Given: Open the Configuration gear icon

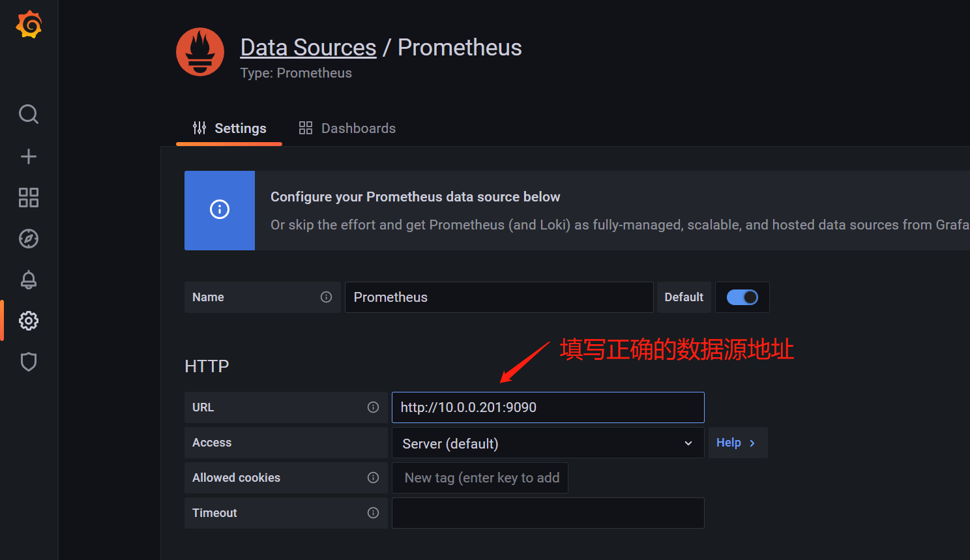Looking at the screenshot, I should [x=29, y=321].
